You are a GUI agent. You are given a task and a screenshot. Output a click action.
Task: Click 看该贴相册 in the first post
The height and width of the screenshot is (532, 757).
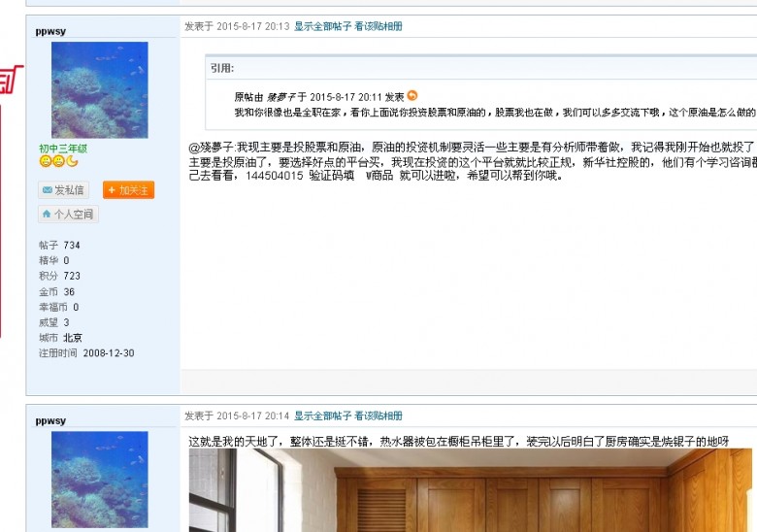(378, 26)
